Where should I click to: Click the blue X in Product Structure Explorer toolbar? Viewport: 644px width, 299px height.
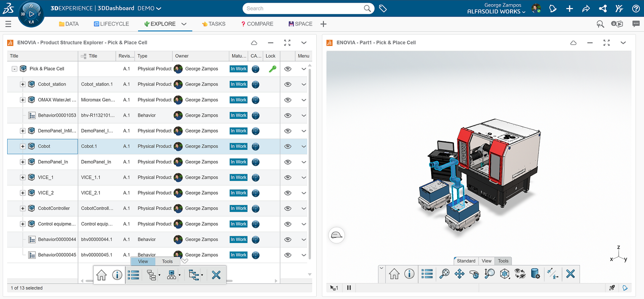pos(216,275)
